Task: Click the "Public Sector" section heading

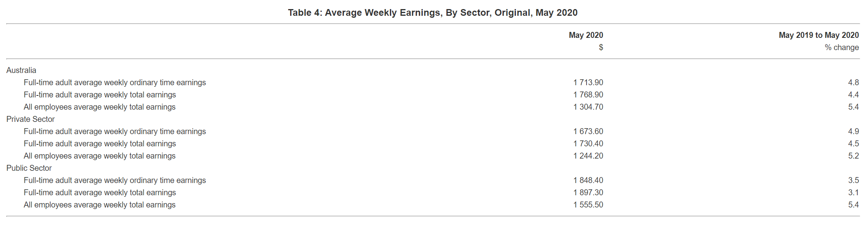Action: point(29,168)
